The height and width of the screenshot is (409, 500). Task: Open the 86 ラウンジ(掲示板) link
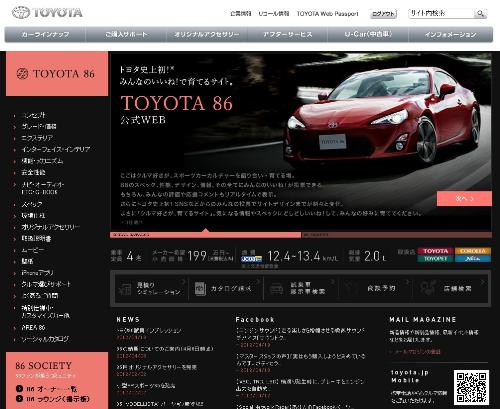58,399
